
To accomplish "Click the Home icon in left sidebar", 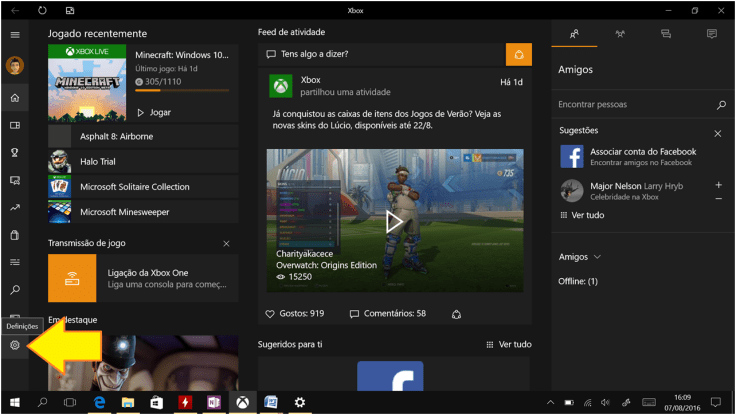I will tap(15, 97).
